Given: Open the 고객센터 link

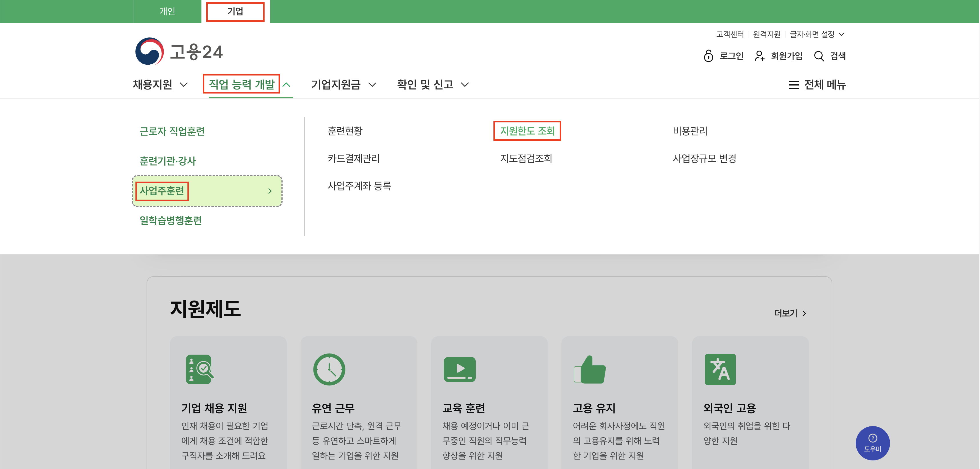Looking at the screenshot, I should [730, 34].
